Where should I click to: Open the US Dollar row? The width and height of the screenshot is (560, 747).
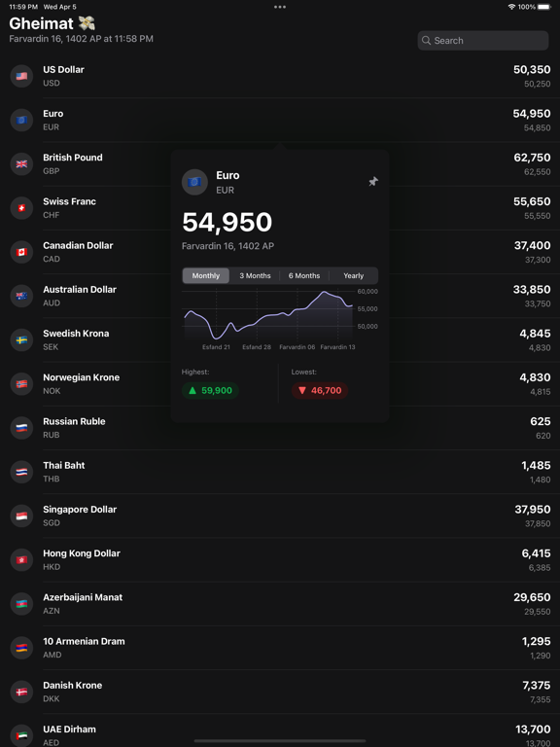point(280,76)
